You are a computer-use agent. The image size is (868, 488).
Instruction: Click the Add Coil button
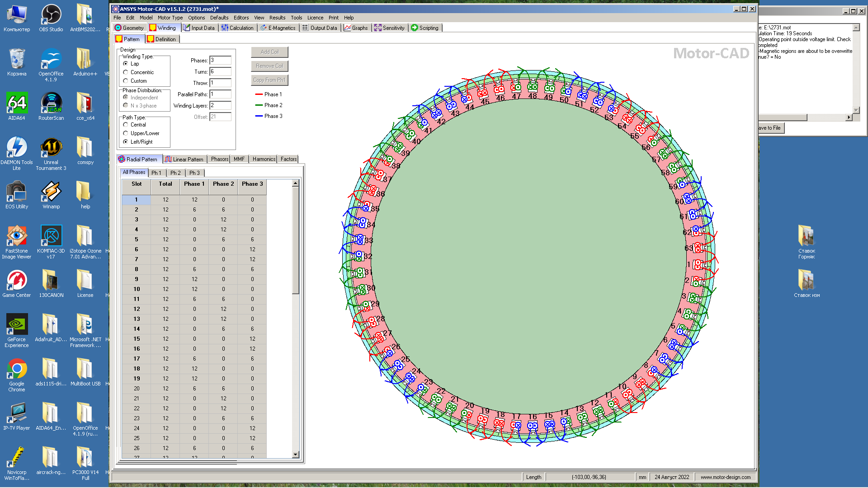[x=269, y=52]
